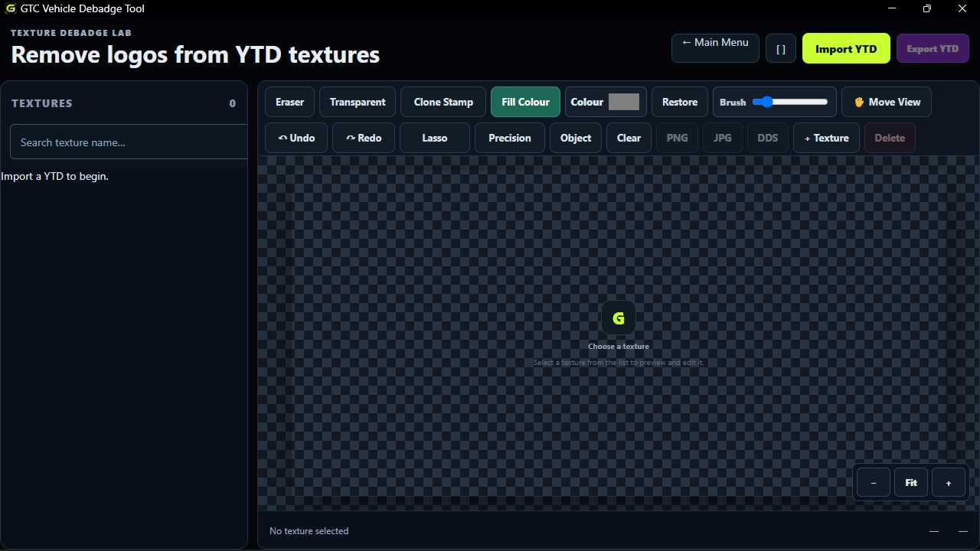The height and width of the screenshot is (551, 980).
Task: Click the GTC app icon in title bar
Action: point(11,8)
